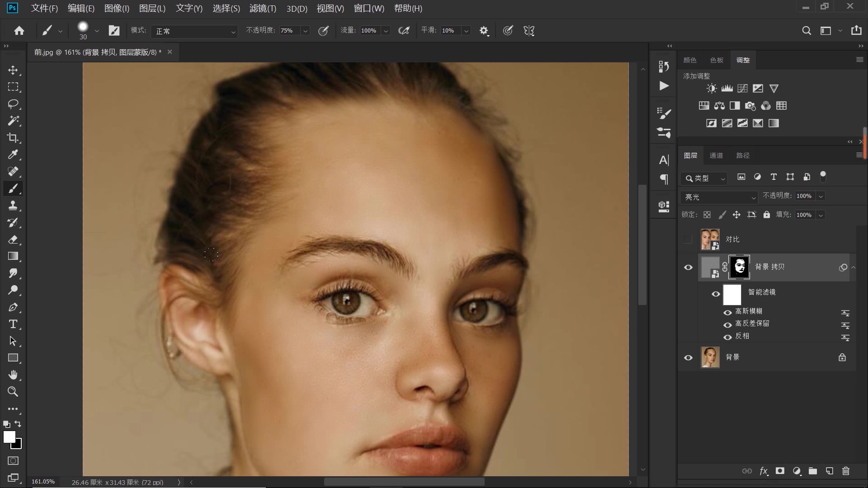Close the 前.jpg document tab

click(170, 52)
